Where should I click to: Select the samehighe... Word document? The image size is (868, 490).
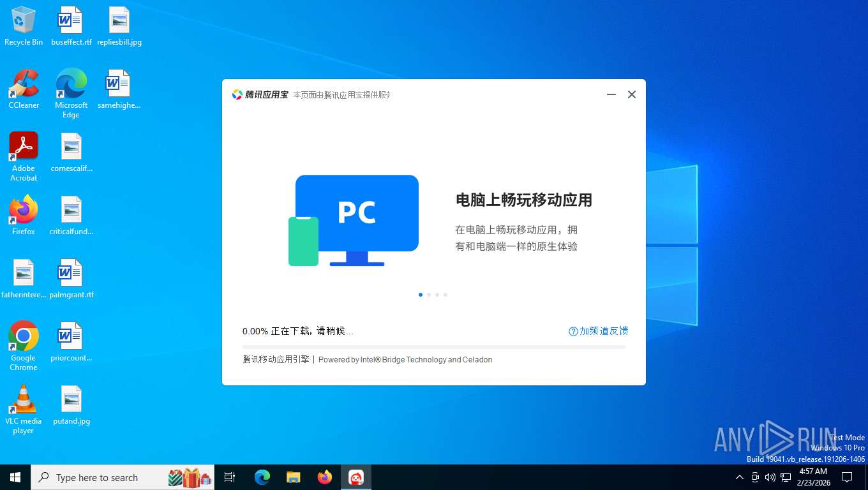tap(119, 89)
